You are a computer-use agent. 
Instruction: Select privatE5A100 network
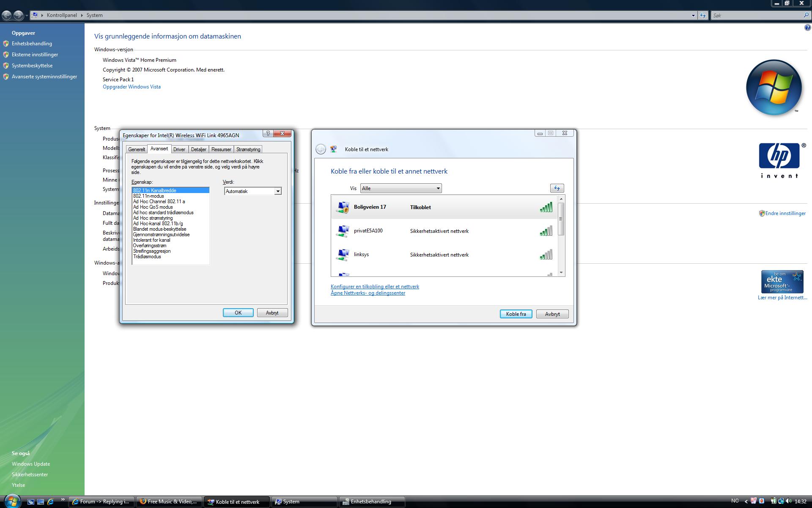(444, 231)
